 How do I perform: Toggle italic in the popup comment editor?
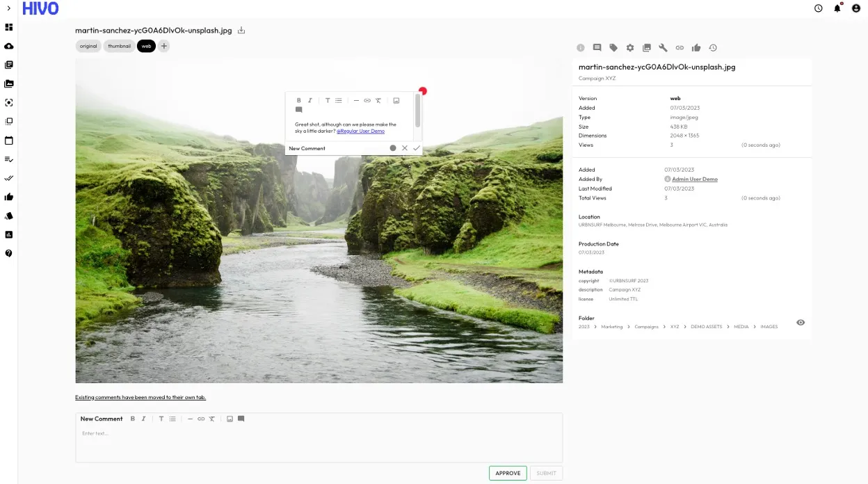coord(310,101)
